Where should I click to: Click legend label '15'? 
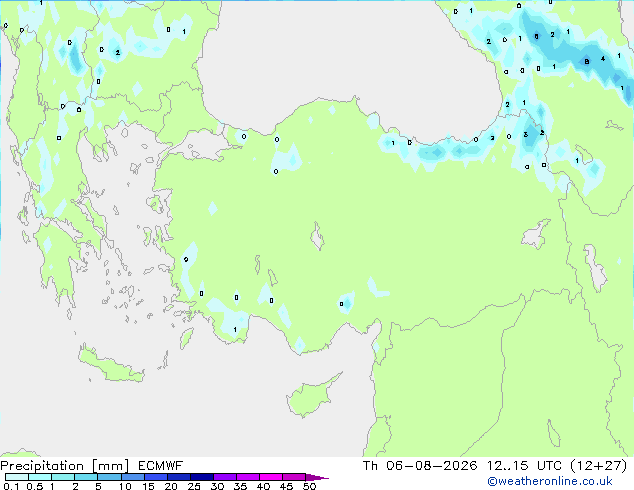point(148,486)
